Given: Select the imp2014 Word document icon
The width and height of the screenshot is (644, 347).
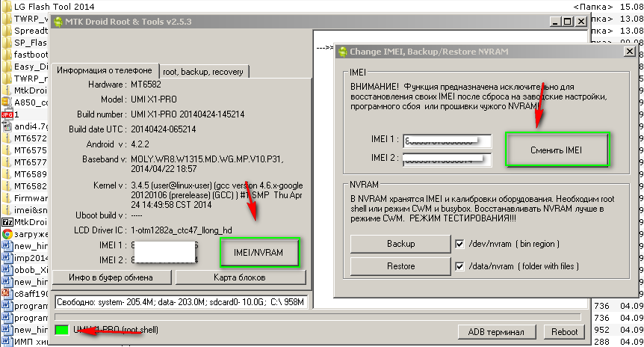Looking at the screenshot, I should 7,258.
